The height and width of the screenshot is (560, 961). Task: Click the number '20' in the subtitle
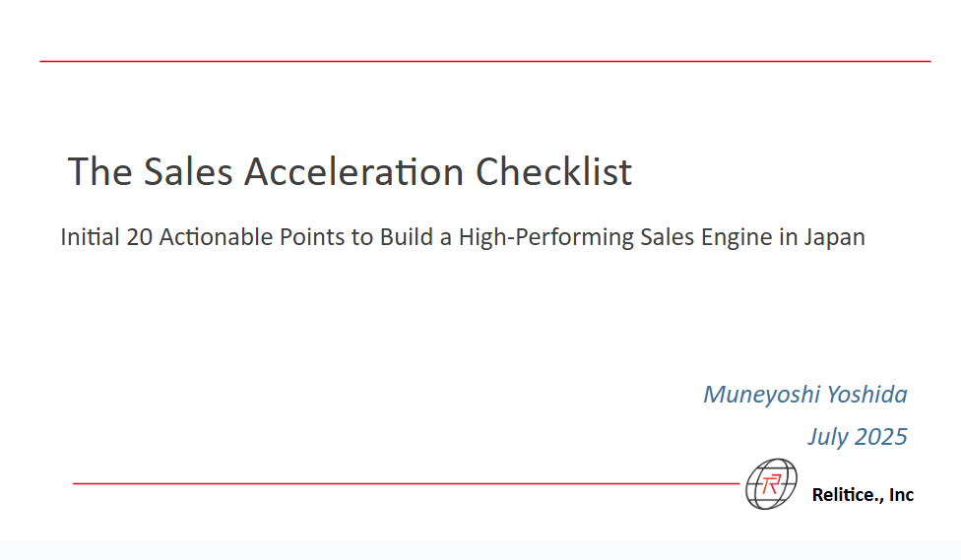coord(139,237)
